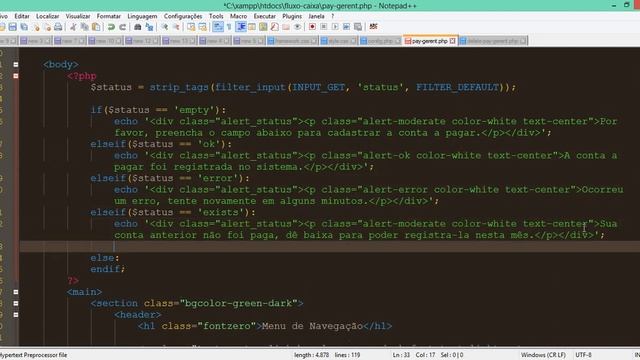Click the Menu de Navegação heading text
Screen dimensions: 640x360
pyautogui.click(x=312, y=326)
